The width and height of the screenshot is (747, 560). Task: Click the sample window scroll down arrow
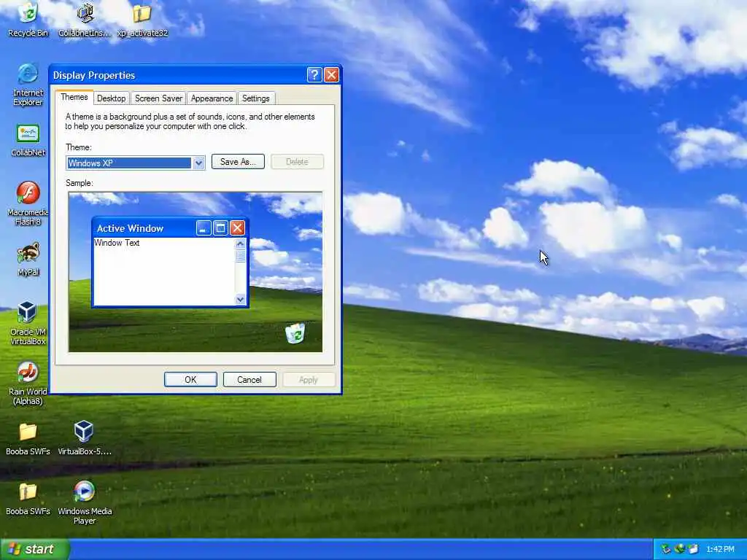(x=240, y=300)
